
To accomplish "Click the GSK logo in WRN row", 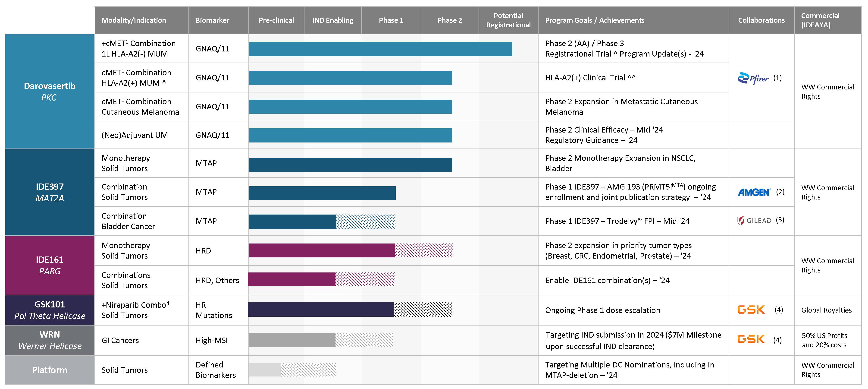I will click(751, 339).
